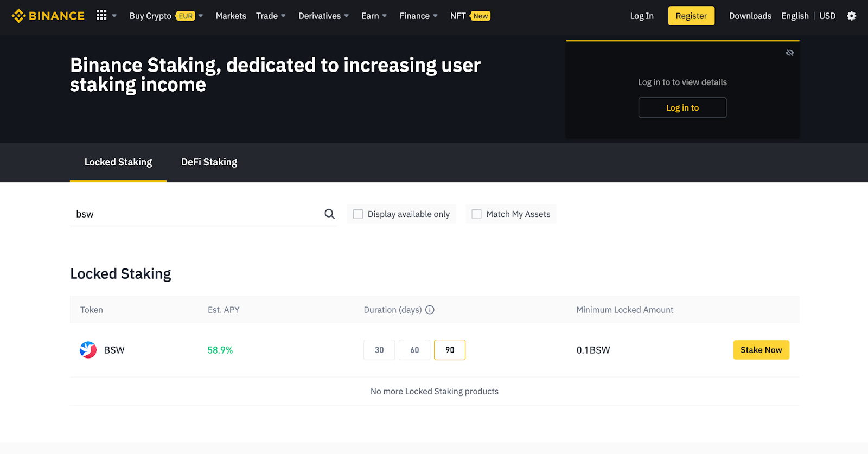Click the Token column header
The height and width of the screenshot is (454, 868).
coord(92,310)
